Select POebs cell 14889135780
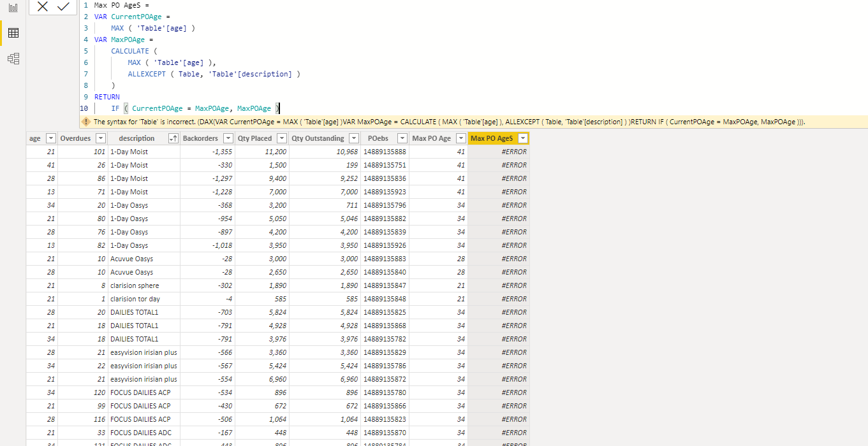 click(x=385, y=392)
